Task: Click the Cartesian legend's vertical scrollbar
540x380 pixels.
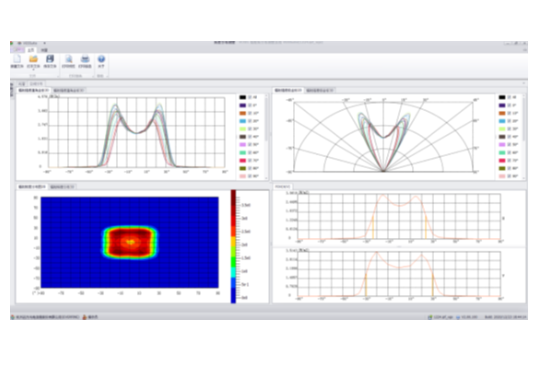Action: click(x=267, y=136)
